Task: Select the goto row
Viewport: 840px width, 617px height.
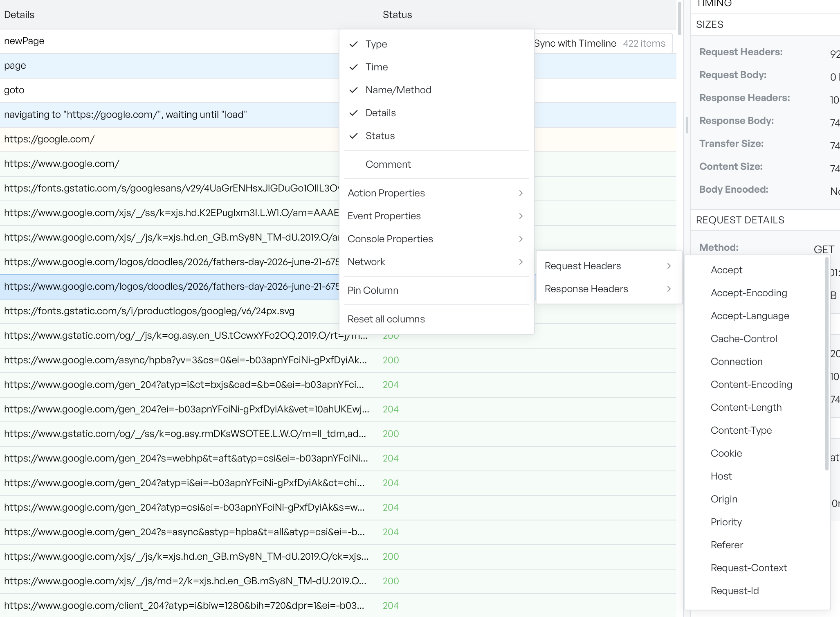Action: click(x=169, y=90)
